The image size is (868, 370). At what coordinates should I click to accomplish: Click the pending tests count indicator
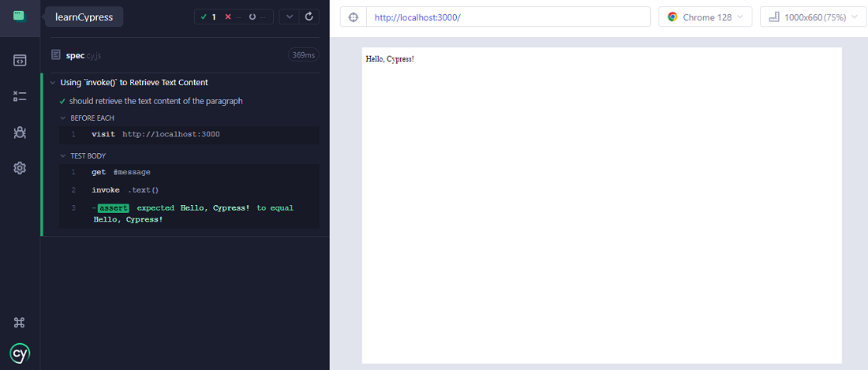[257, 17]
